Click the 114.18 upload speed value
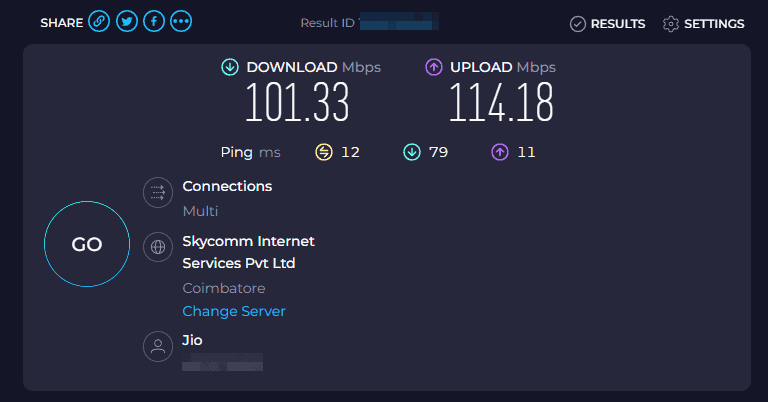 [x=501, y=102]
